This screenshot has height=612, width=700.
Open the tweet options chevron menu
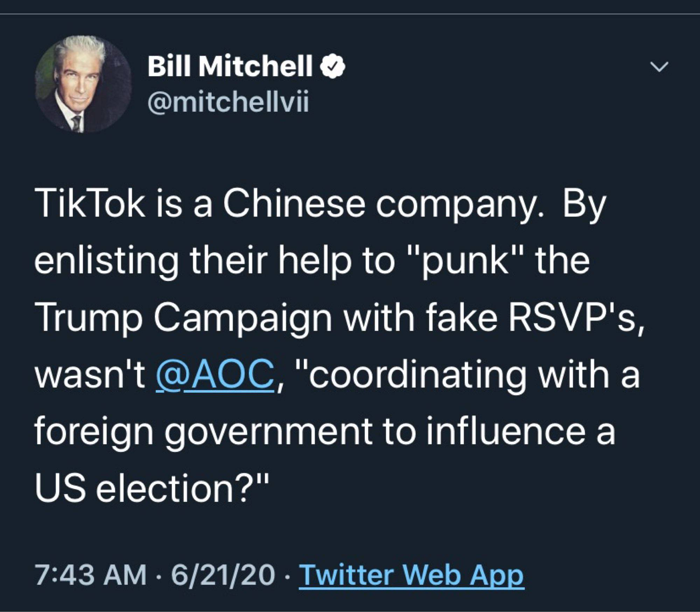tap(659, 67)
